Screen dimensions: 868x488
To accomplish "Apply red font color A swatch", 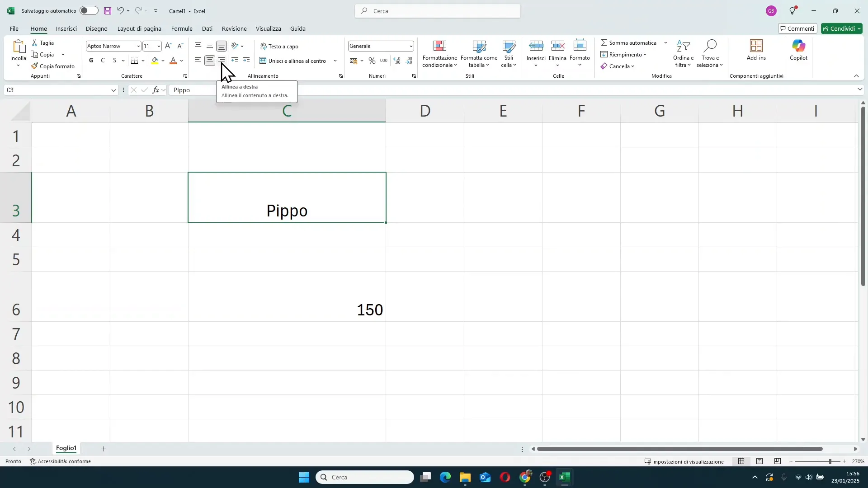I will pyautogui.click(x=173, y=61).
